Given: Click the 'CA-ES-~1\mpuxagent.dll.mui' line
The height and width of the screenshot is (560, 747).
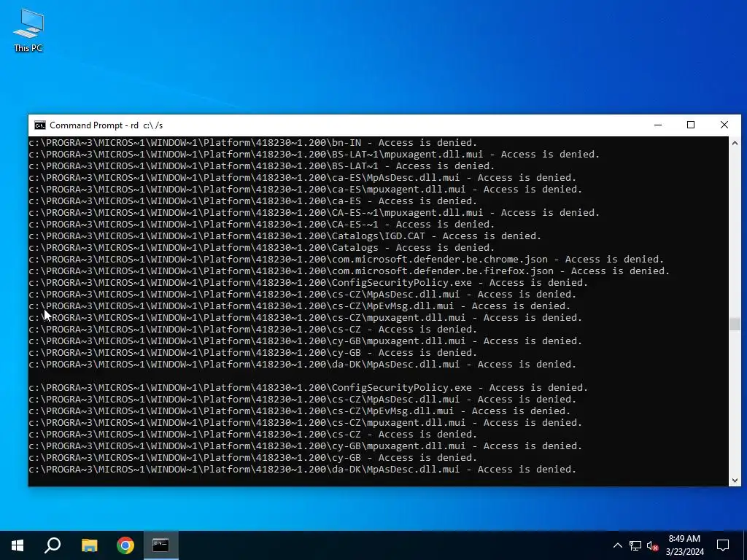Looking at the screenshot, I should (x=314, y=213).
